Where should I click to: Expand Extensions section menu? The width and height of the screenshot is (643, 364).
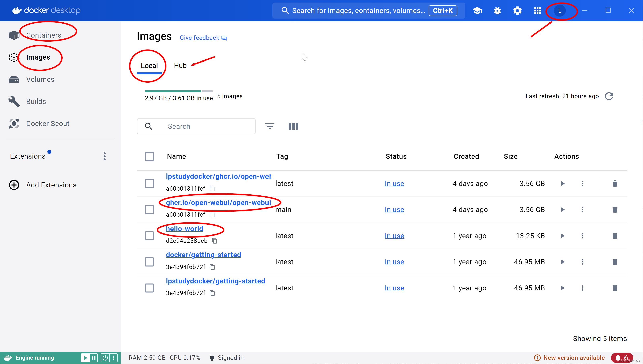pos(104,156)
